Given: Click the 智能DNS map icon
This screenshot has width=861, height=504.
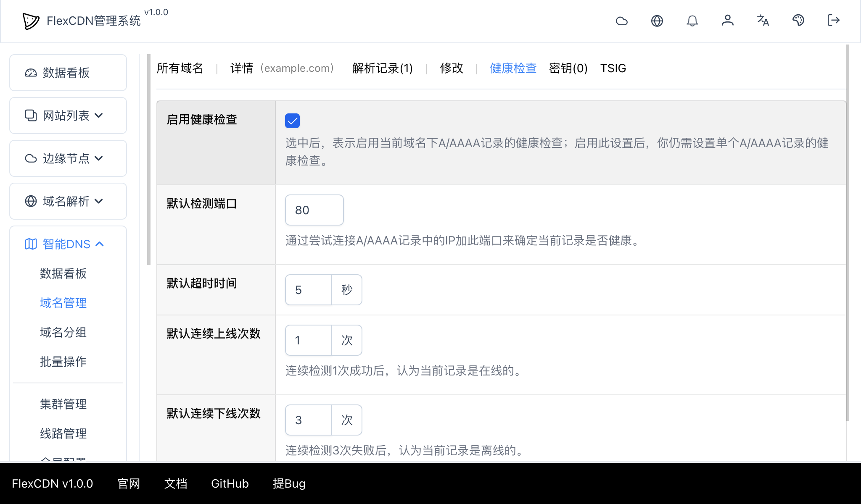Looking at the screenshot, I should click(31, 244).
